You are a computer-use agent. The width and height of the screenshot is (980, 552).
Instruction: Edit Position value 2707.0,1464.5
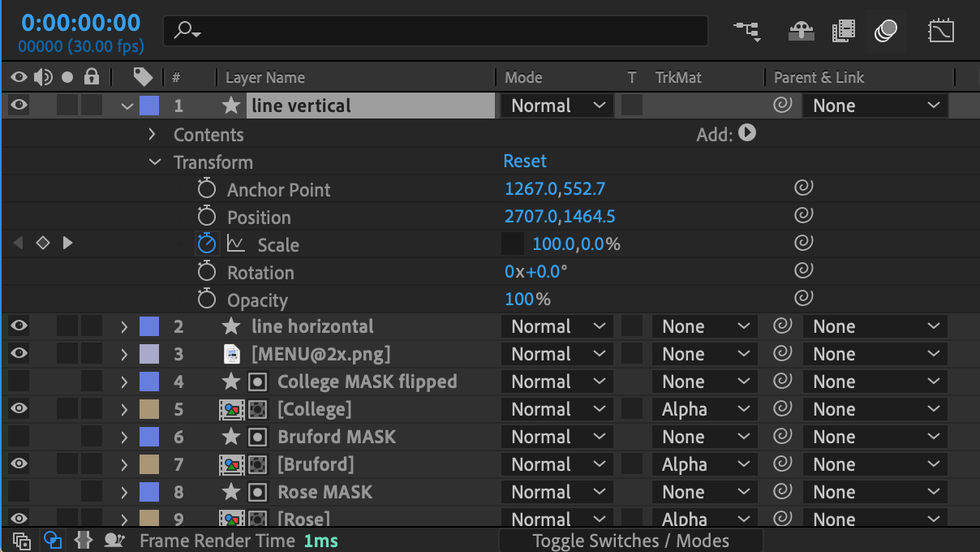560,217
